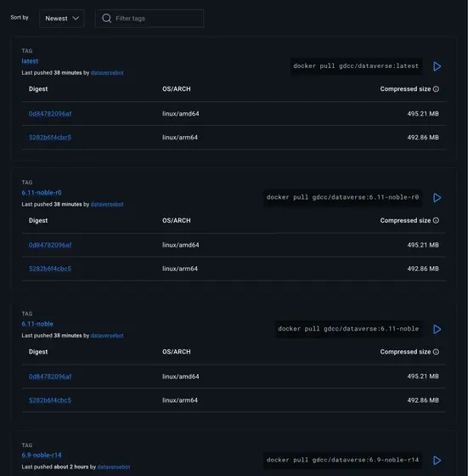
Task: Select linux/amd64 text in 6.11-noble-r0 section
Action: pyautogui.click(x=181, y=246)
